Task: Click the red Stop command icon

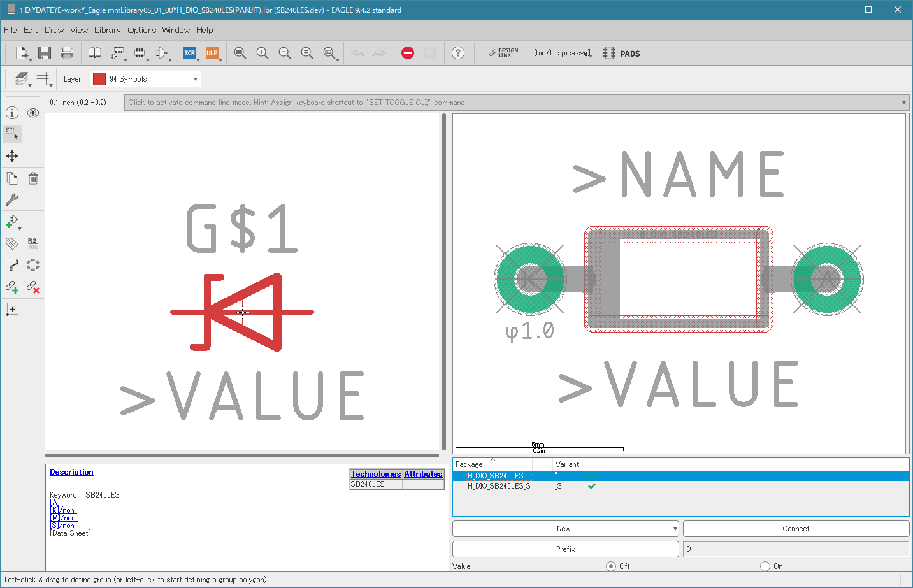Action: pos(408,53)
